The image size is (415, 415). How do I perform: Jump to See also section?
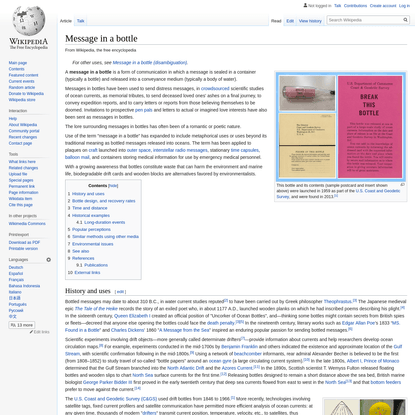[81, 251]
